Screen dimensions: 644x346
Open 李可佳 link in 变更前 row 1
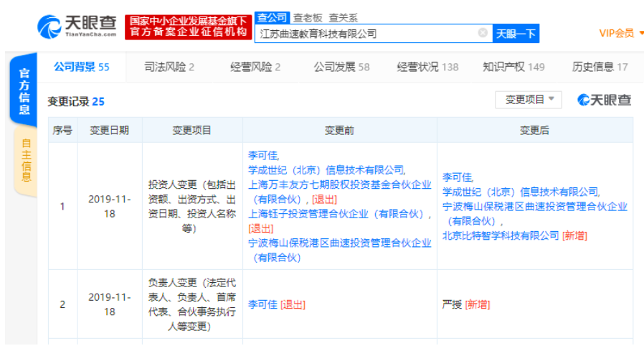pos(263,156)
